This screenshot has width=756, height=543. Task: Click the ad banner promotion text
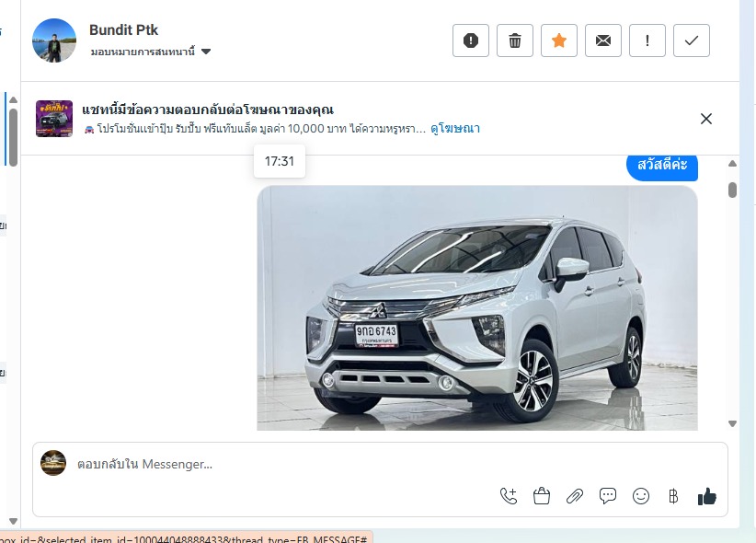(255, 129)
